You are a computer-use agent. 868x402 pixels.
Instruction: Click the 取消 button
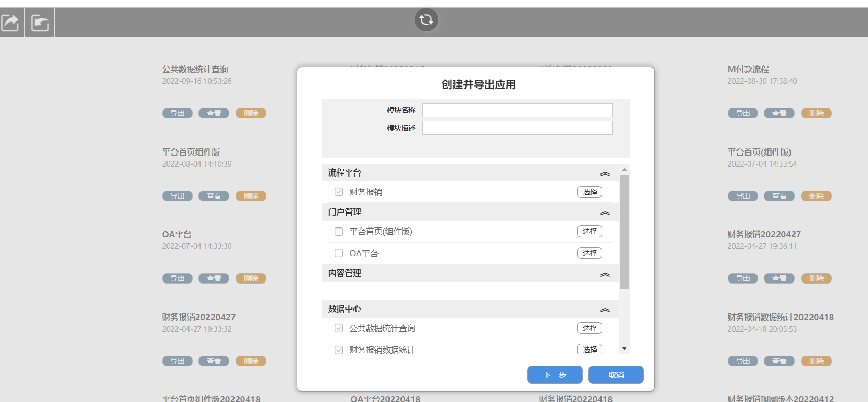(x=616, y=375)
